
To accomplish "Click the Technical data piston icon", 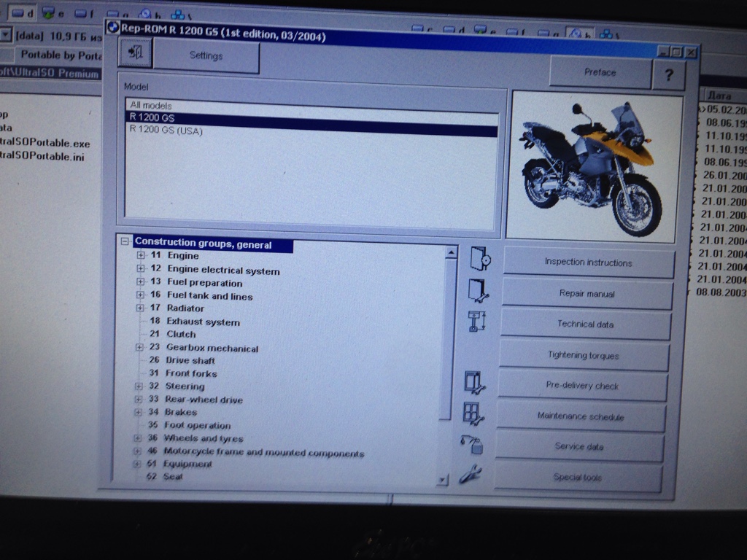I will pos(477,322).
